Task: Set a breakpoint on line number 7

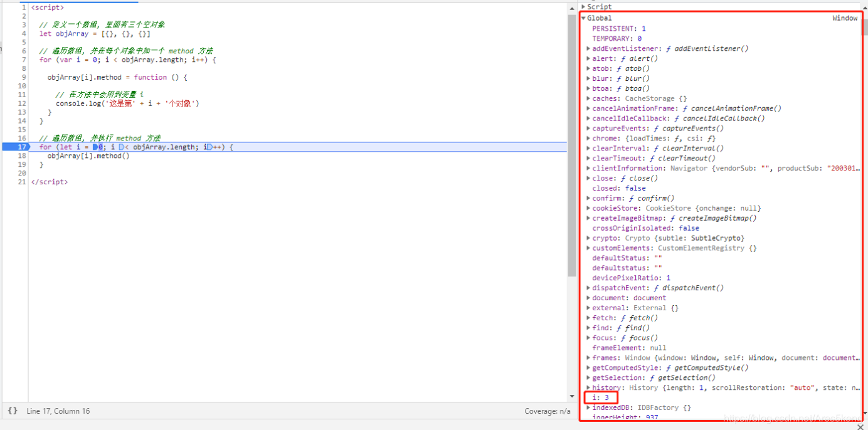Action: (x=24, y=60)
